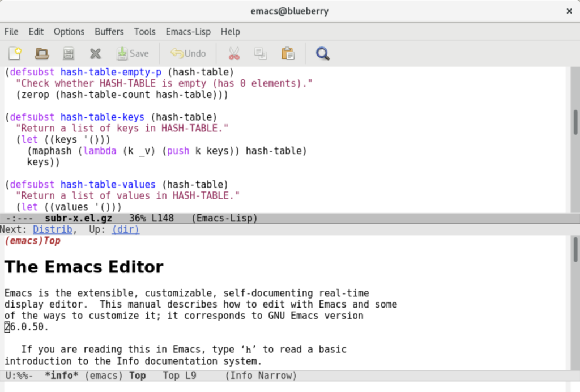This screenshot has width=580, height=392.
Task: Copy text using the copy toolbar icon
Action: click(260, 53)
